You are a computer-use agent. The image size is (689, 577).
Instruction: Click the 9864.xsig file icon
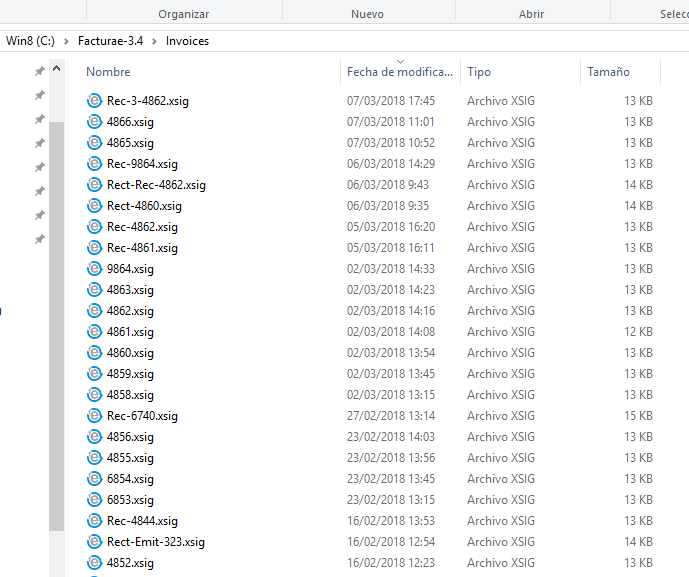pyautogui.click(x=94, y=269)
